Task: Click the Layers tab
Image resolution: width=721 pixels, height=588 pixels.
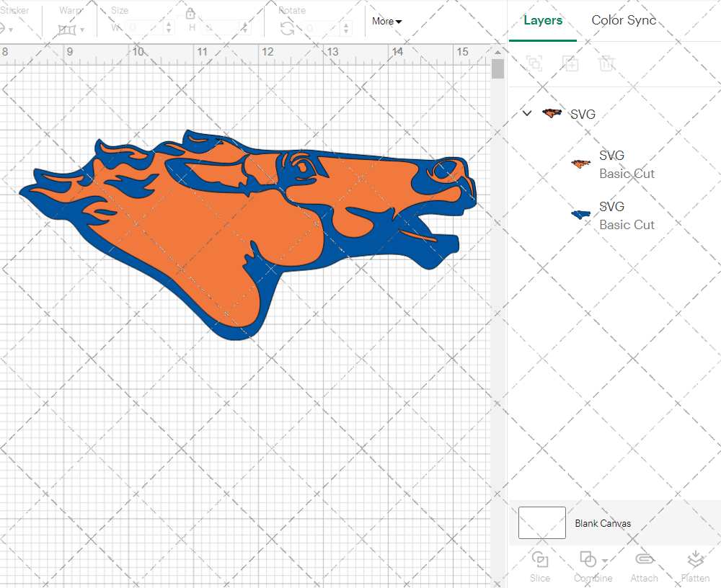Action: [543, 20]
